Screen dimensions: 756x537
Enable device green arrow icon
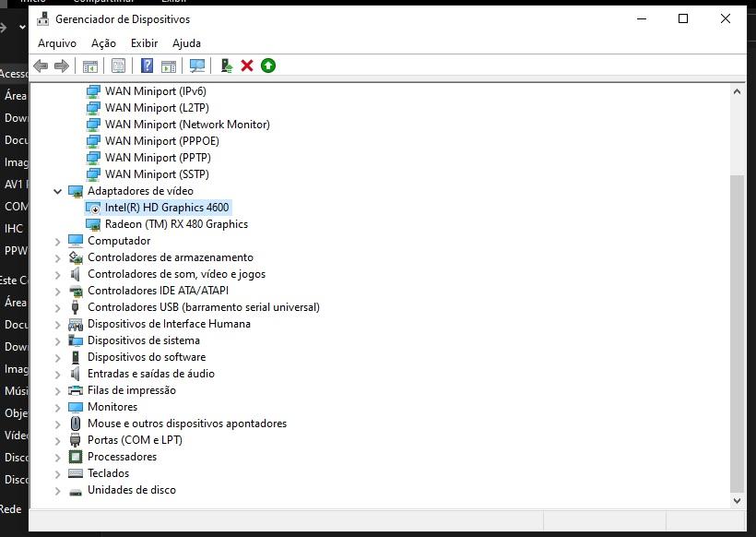(268, 66)
